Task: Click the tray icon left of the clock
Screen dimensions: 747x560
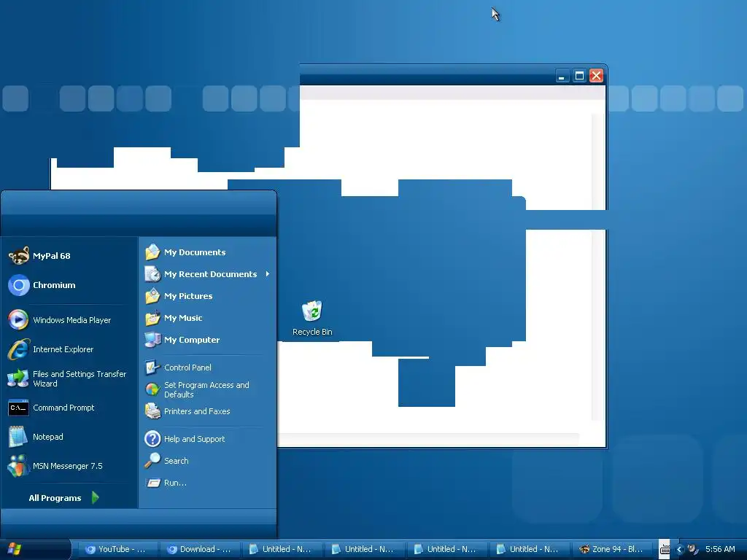Action: [x=693, y=549]
